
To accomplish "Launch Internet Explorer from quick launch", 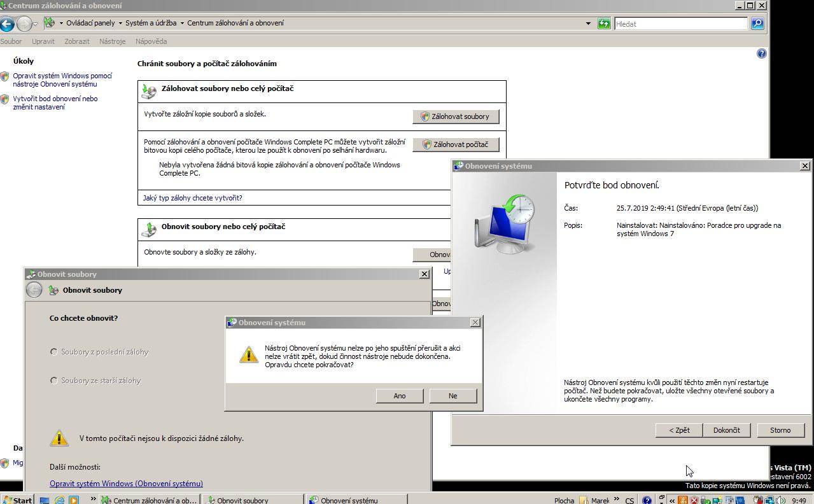I will click(x=59, y=500).
